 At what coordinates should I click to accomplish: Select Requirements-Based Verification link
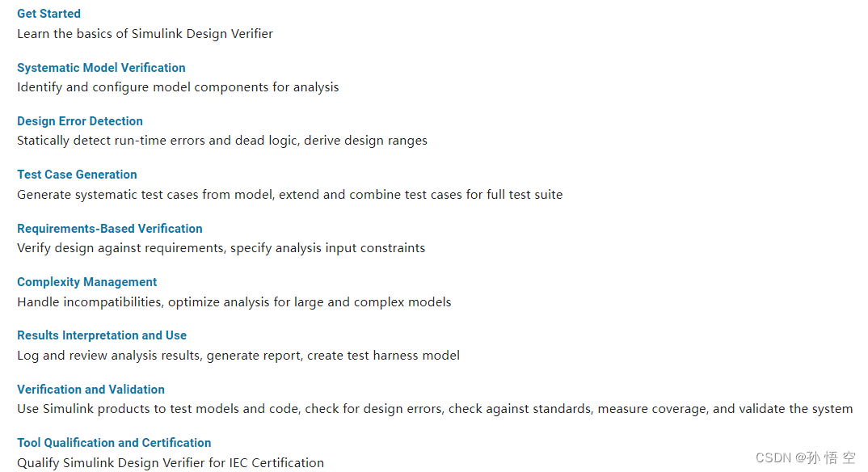click(x=110, y=229)
